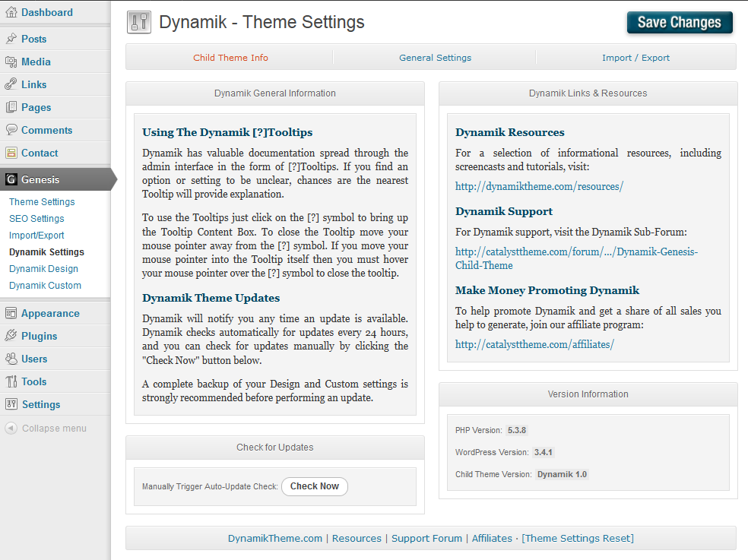Open the General Settings tab
This screenshot has width=748, height=560.
(x=435, y=58)
